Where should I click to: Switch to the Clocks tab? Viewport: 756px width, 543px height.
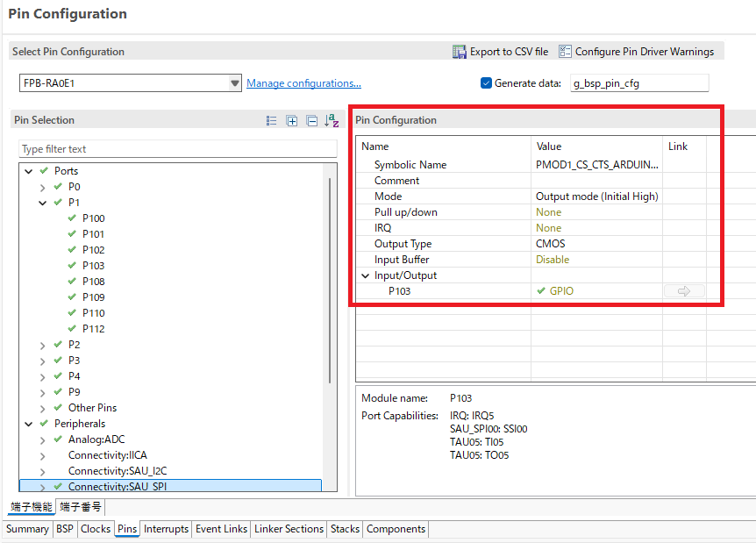click(x=96, y=529)
